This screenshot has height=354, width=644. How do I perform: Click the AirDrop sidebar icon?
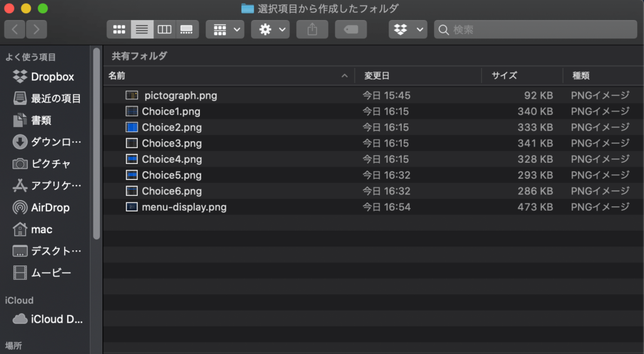pyautogui.click(x=19, y=207)
